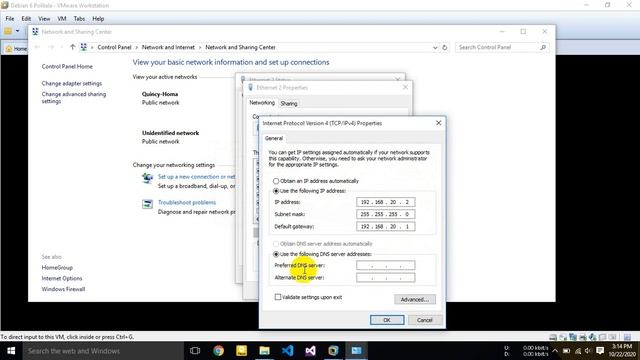
Task: Open VMware VM menu
Action: pos(62,19)
